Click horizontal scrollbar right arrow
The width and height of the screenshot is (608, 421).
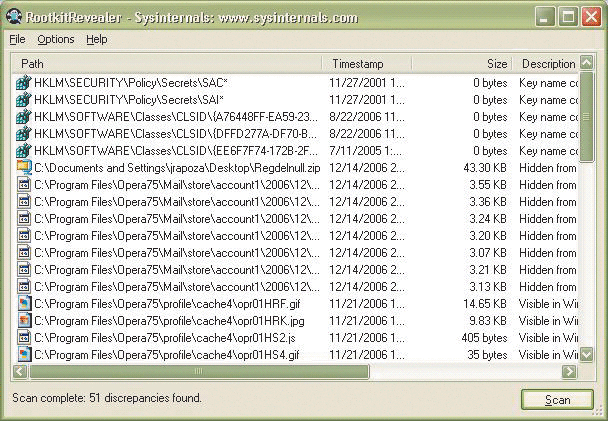pos(569,371)
